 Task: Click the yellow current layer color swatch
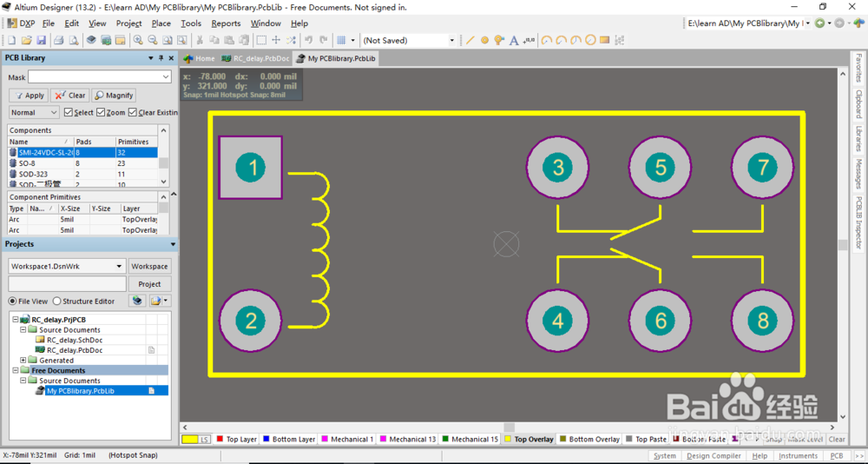pyautogui.click(x=190, y=439)
